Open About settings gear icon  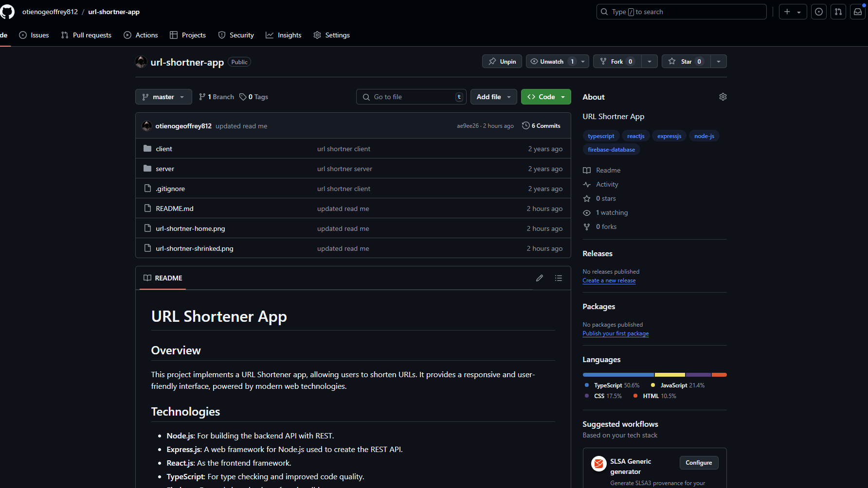click(723, 97)
